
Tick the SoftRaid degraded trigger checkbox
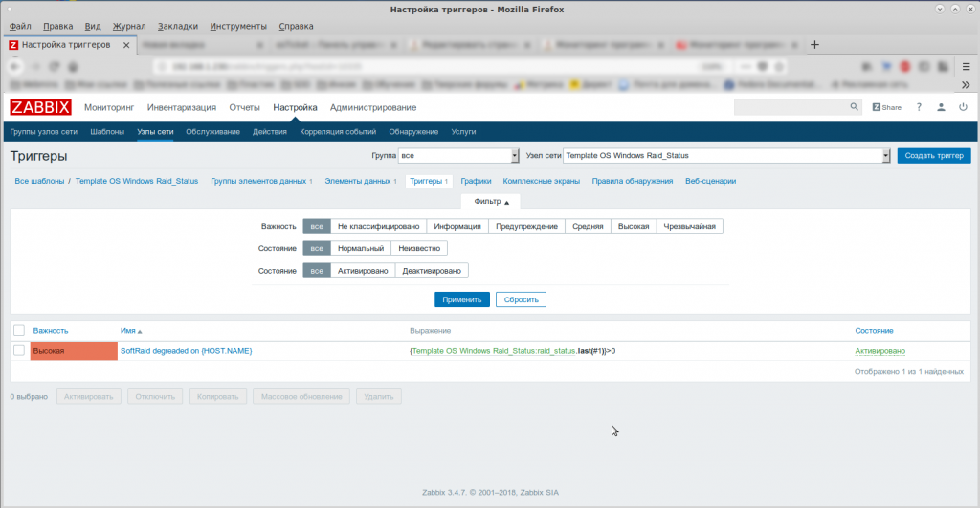pyautogui.click(x=19, y=350)
